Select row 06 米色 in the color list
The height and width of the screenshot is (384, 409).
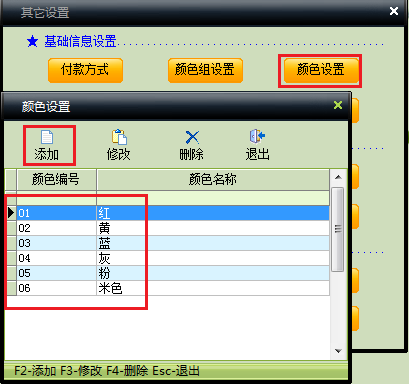pyautogui.click(x=173, y=288)
